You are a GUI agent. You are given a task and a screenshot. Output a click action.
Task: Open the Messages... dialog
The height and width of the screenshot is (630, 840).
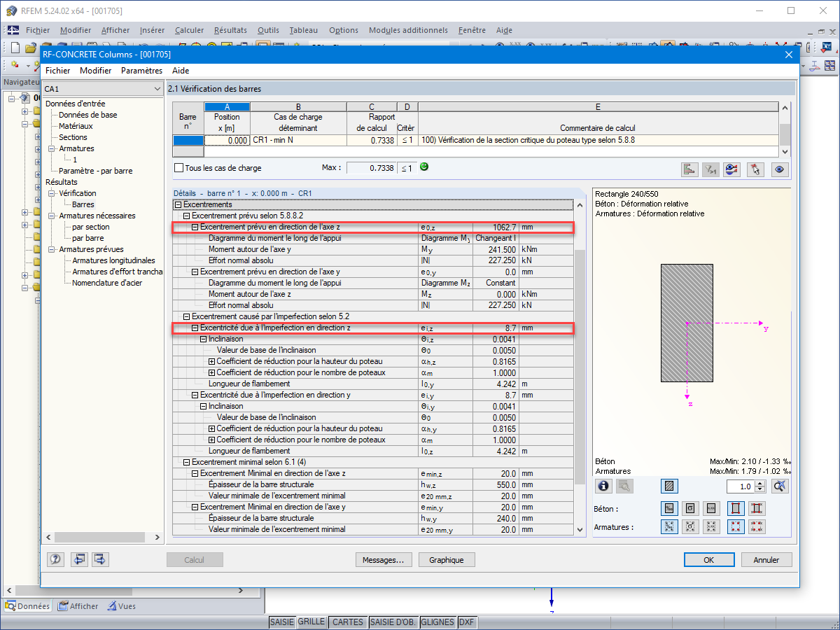383,560
